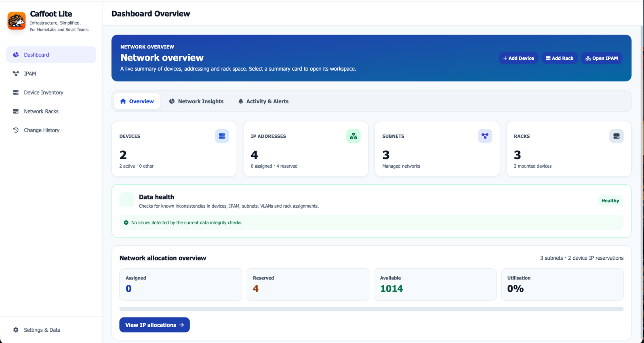Open Change History in the sidebar
The width and height of the screenshot is (644, 343).
(x=51, y=130)
